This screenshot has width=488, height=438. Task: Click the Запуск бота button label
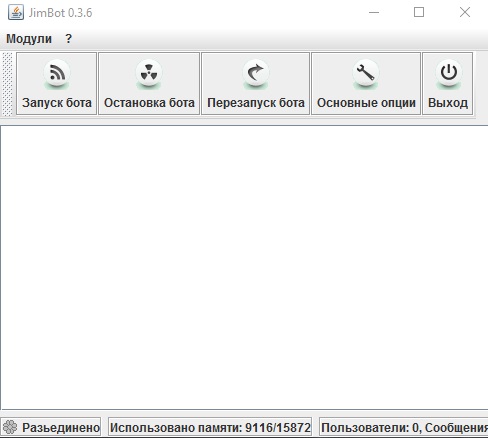coord(57,103)
